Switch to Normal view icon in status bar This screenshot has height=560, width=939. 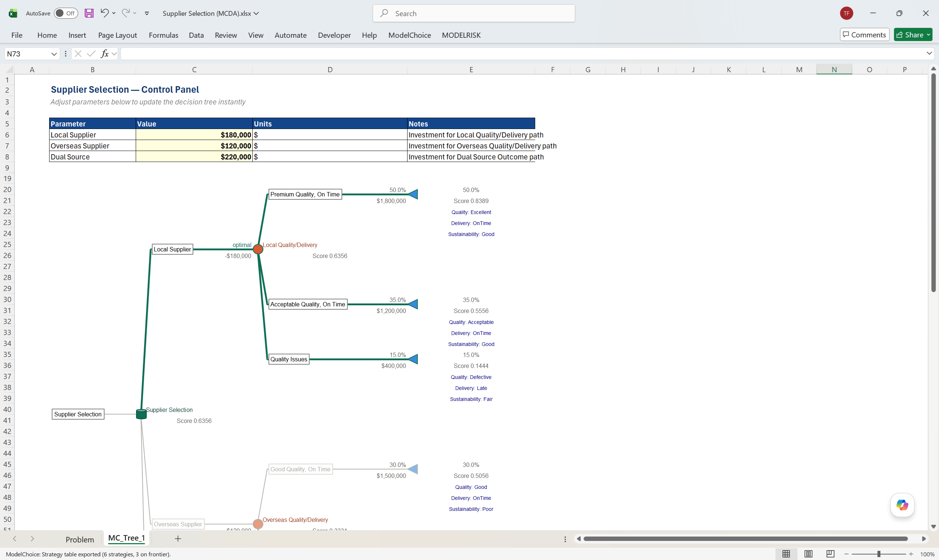tap(786, 554)
